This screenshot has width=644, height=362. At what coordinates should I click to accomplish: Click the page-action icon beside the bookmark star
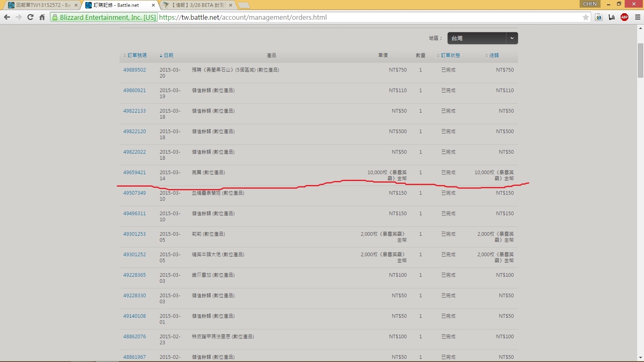[x=599, y=17]
